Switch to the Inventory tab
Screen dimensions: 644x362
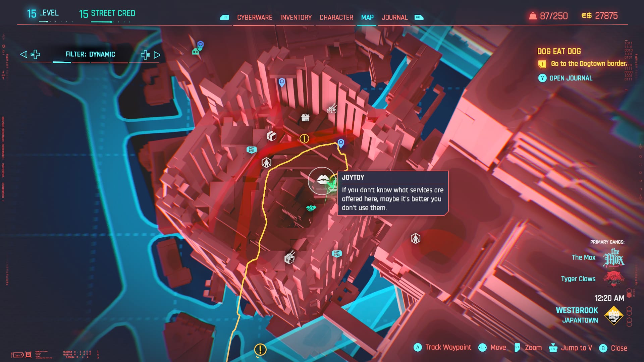point(296,17)
